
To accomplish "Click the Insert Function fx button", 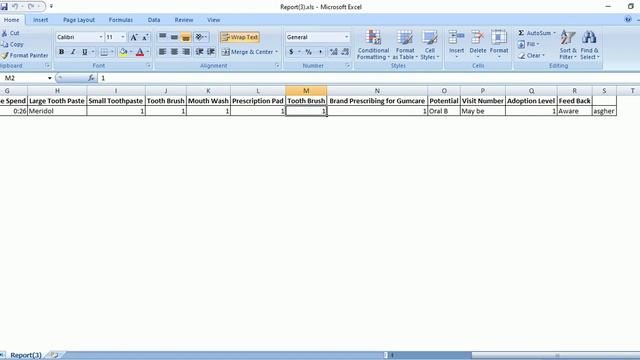I will pos(91,78).
